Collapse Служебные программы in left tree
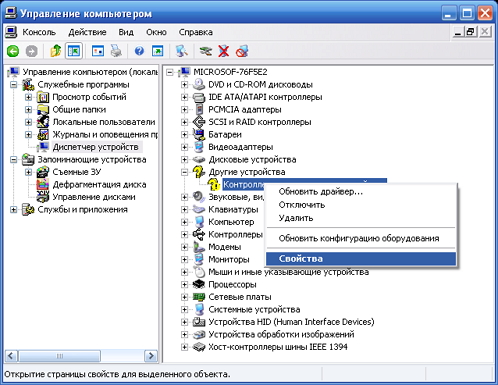498x385 pixels. pos(14,85)
